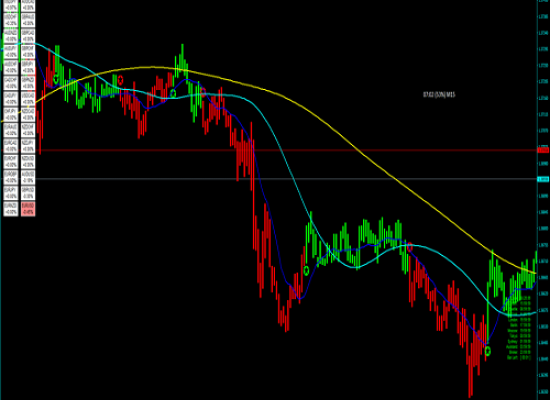The width and height of the screenshot is (550, 400).
Task: Click the vertical price scale axis on the right
Action: (x=543, y=200)
